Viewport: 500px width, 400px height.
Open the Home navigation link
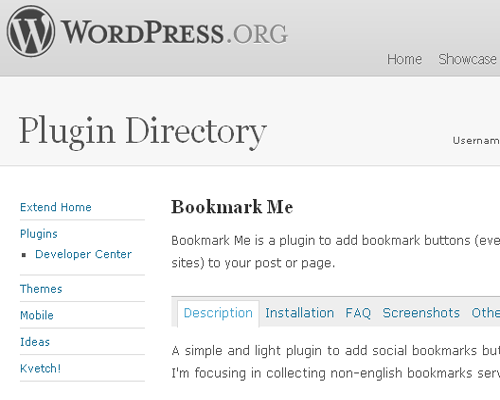coord(404,59)
